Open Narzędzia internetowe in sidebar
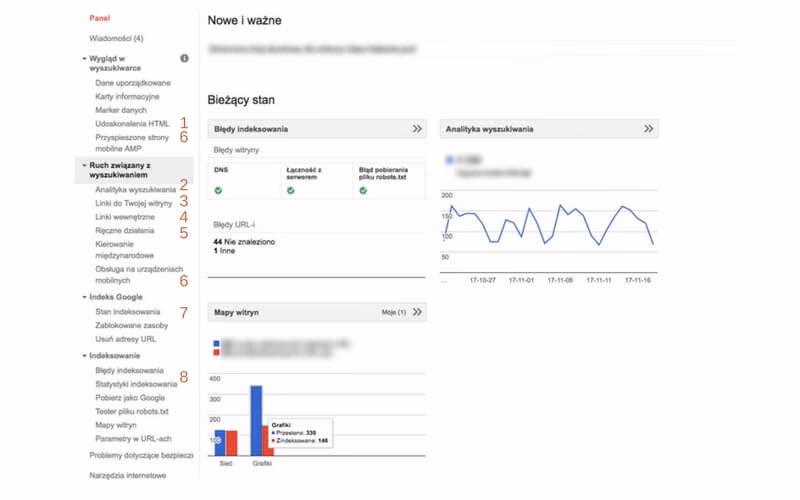Viewport: 800px width, 500px height. (x=128, y=476)
